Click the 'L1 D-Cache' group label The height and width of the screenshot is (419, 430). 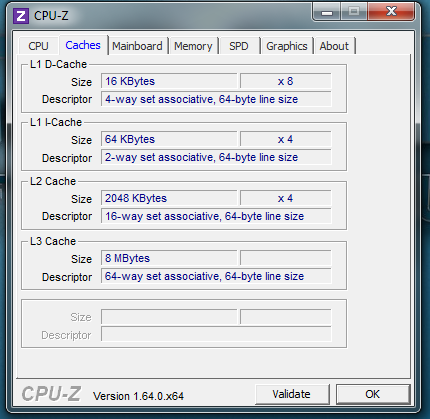pyautogui.click(x=58, y=64)
